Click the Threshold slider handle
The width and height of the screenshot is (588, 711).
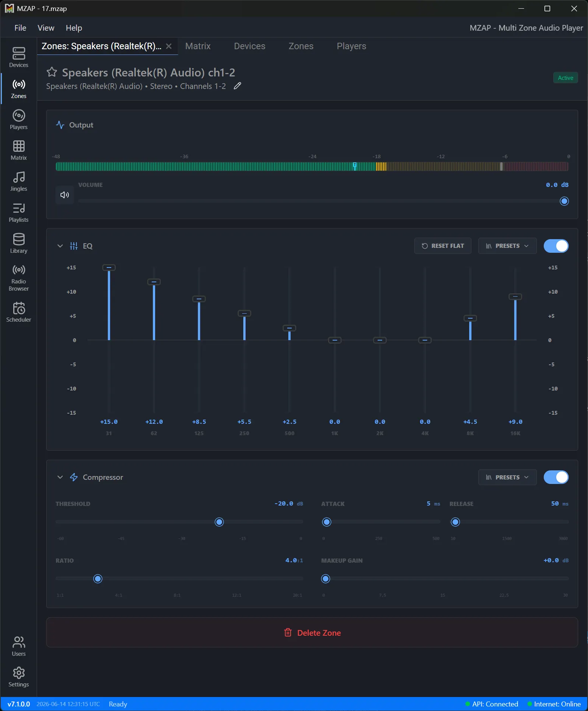[x=219, y=522]
